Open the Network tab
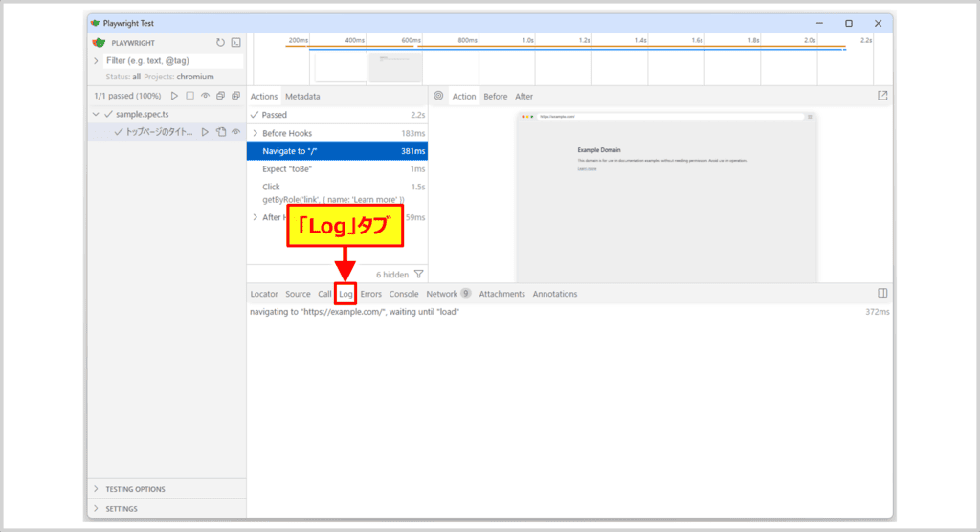Viewport: 980px width, 532px height. click(442, 294)
